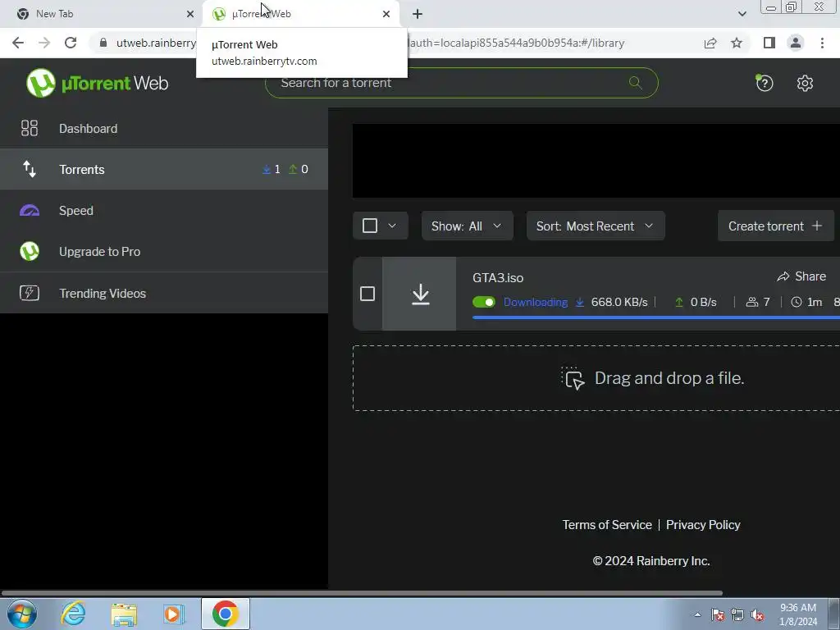840x630 pixels.
Task: Open File Explorer from taskbar
Action: [x=124, y=614]
